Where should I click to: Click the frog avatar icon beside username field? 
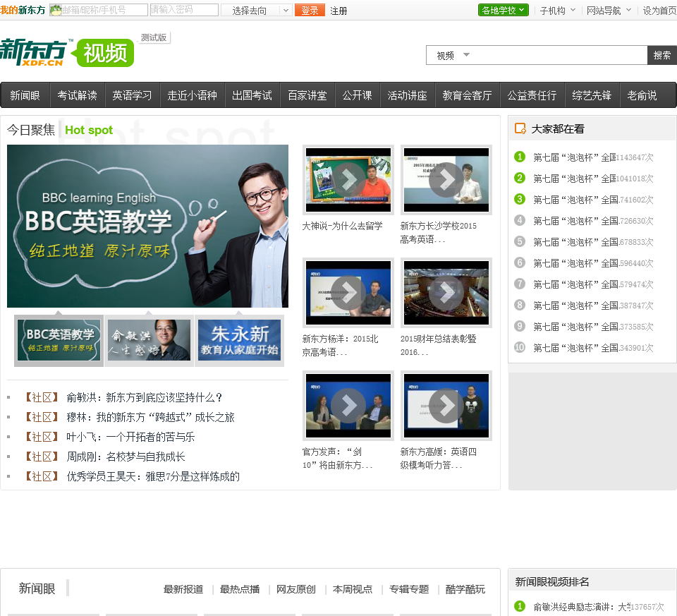(x=56, y=9)
